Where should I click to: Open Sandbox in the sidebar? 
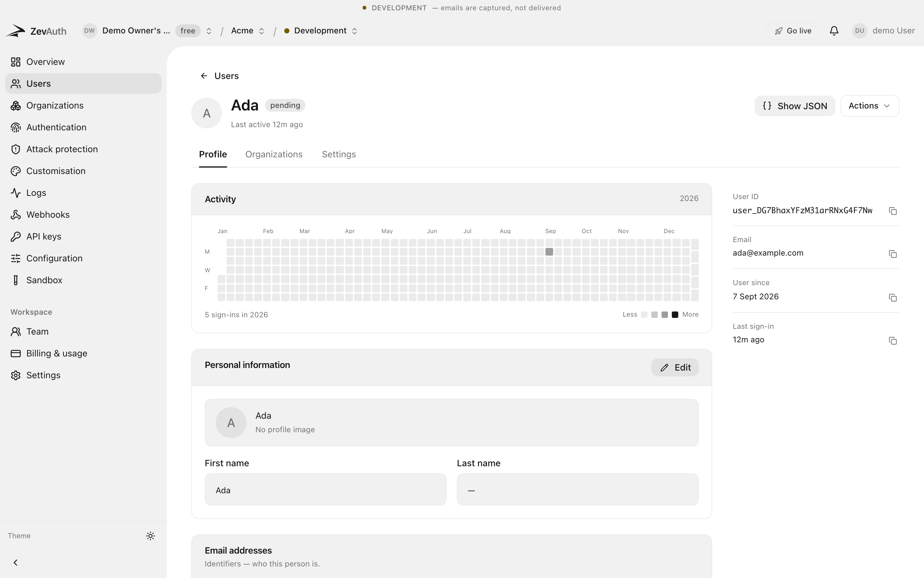point(83,280)
